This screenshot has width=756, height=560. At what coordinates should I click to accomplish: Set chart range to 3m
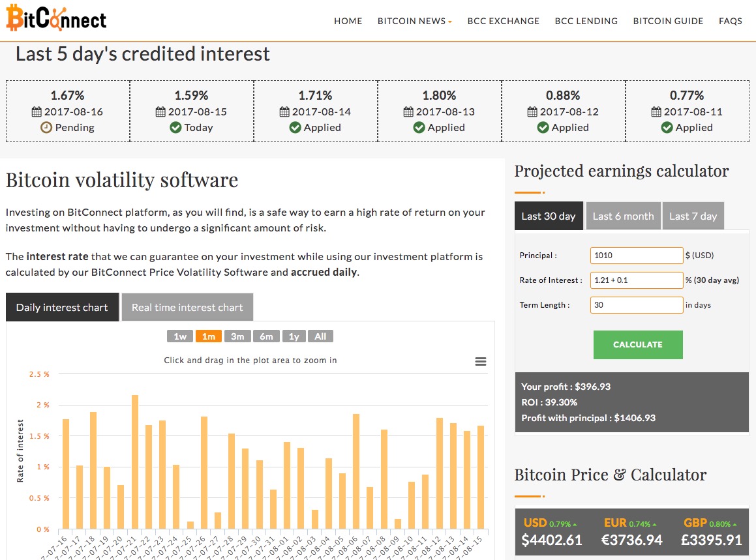pos(237,336)
